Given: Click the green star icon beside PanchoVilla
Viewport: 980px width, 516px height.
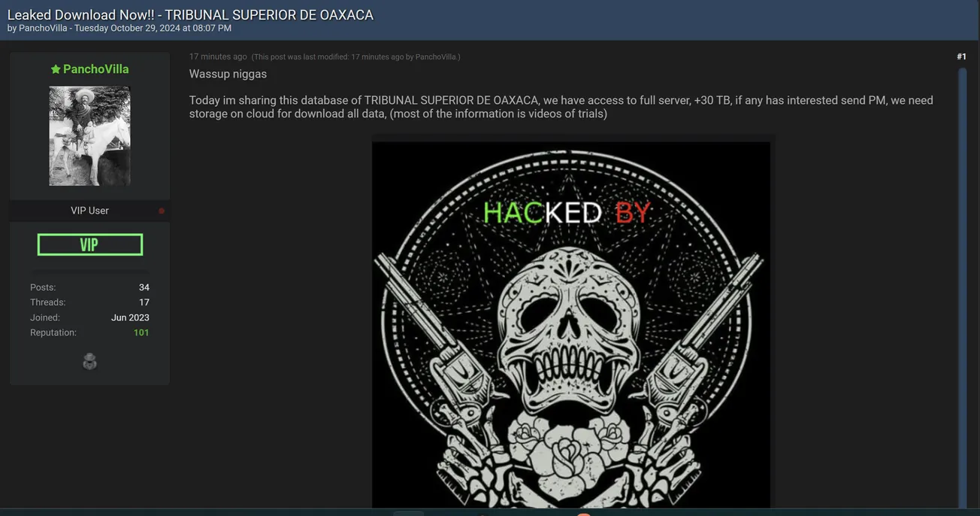Looking at the screenshot, I should pos(56,69).
